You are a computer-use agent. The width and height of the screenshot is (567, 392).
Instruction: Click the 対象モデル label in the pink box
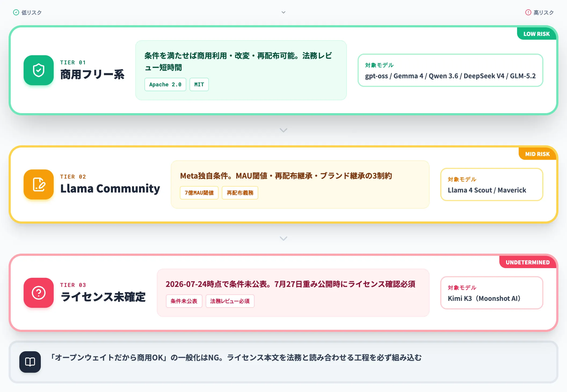[462, 288]
